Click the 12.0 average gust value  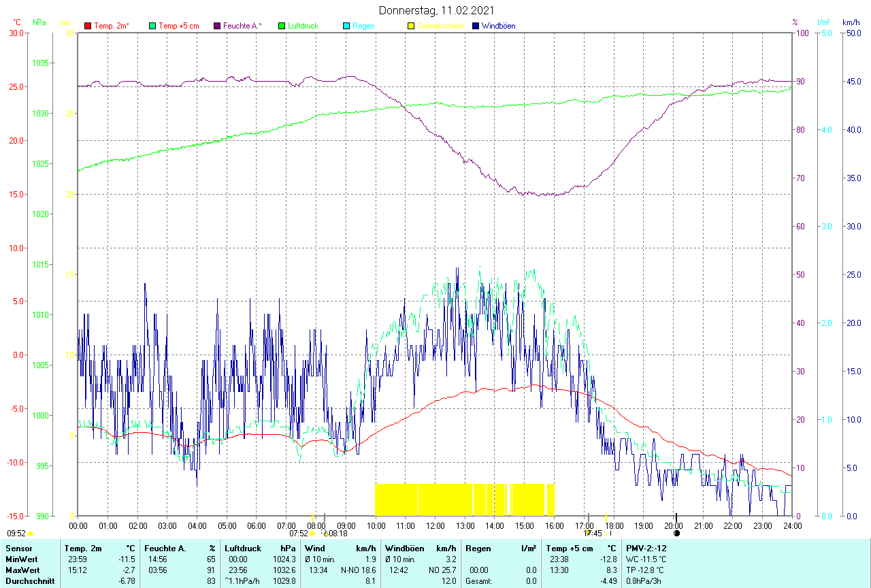[448, 581]
